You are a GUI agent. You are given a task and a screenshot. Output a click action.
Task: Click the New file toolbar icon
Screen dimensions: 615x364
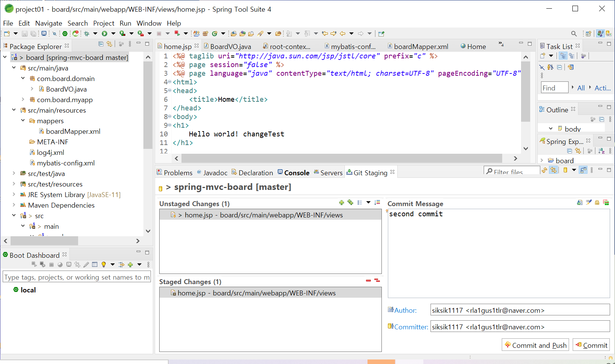7,34
